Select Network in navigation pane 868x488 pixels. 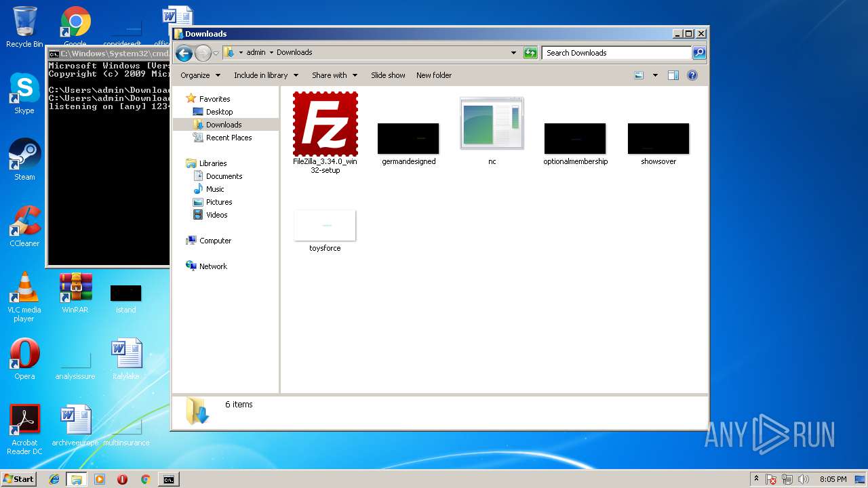pos(213,266)
